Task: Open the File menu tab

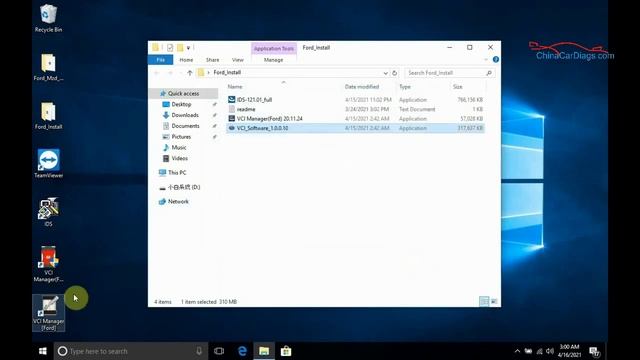Action: 160,60
